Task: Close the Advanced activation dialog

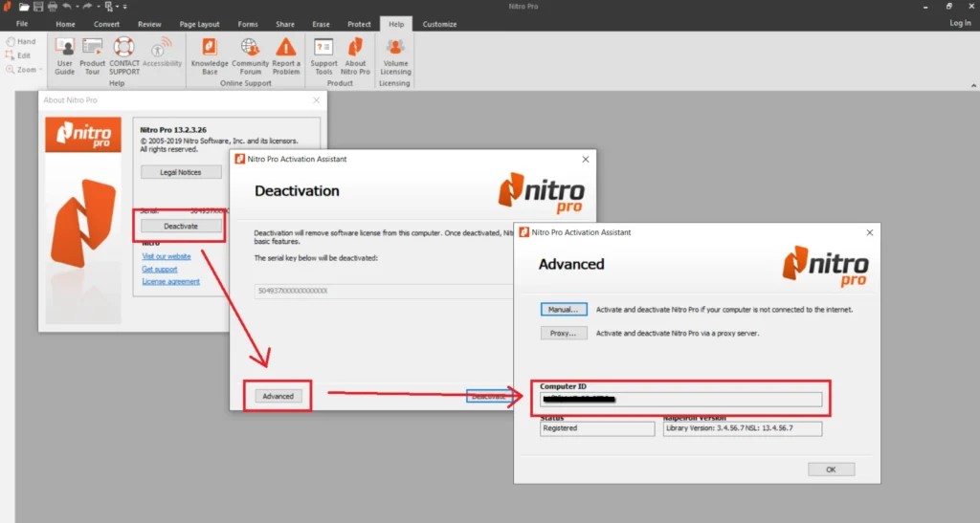Action: (869, 232)
